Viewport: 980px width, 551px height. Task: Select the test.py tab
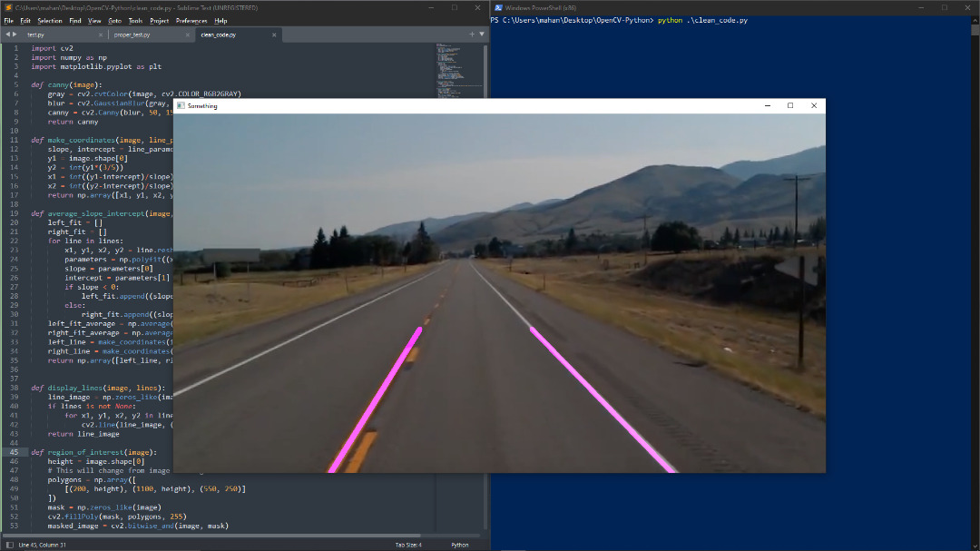[x=36, y=34]
